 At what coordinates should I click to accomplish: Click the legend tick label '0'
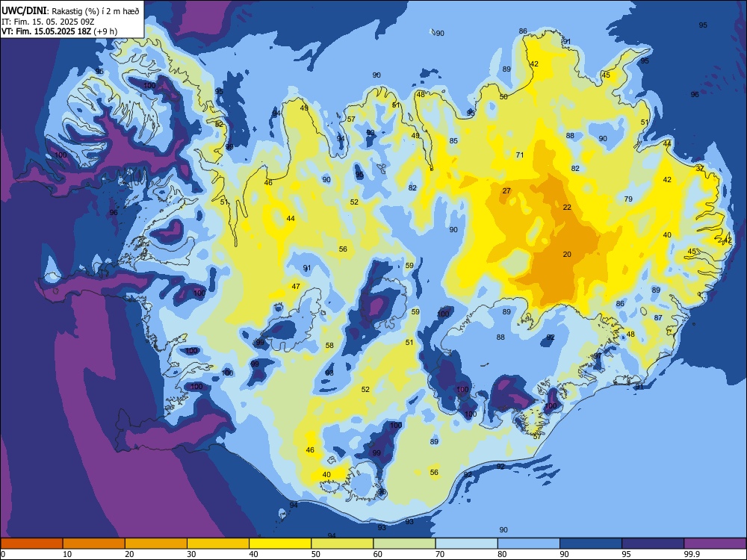pyautogui.click(x=3, y=554)
